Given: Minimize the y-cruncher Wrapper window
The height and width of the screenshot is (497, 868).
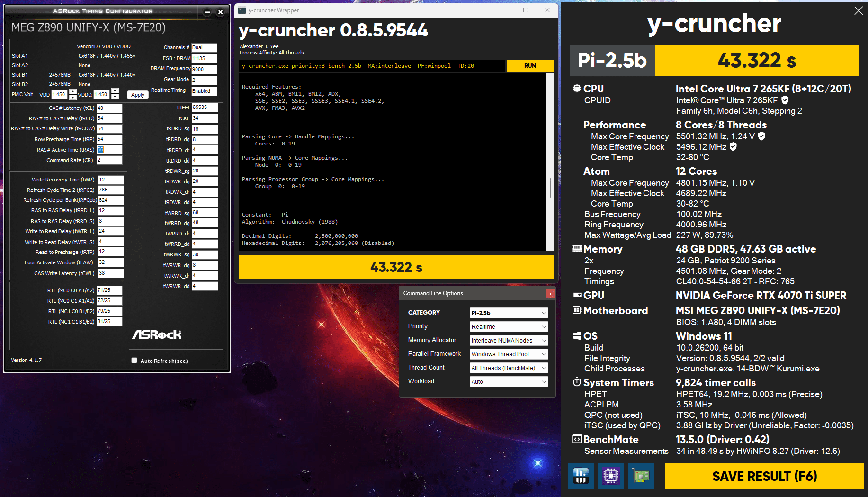Looking at the screenshot, I should coord(504,10).
